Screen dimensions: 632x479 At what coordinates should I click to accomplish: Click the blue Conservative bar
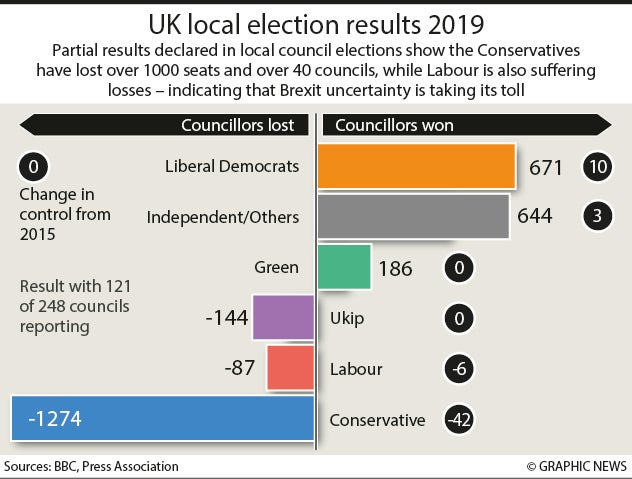click(x=162, y=419)
